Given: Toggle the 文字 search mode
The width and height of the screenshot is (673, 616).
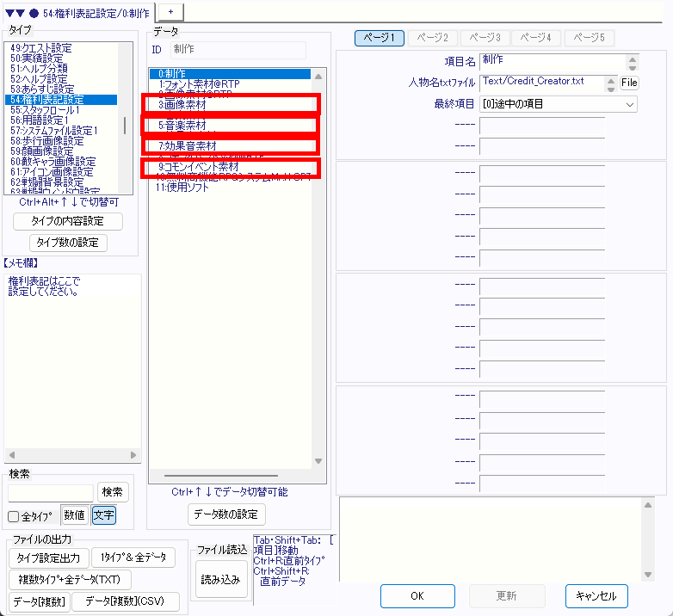Looking at the screenshot, I should tap(103, 515).
